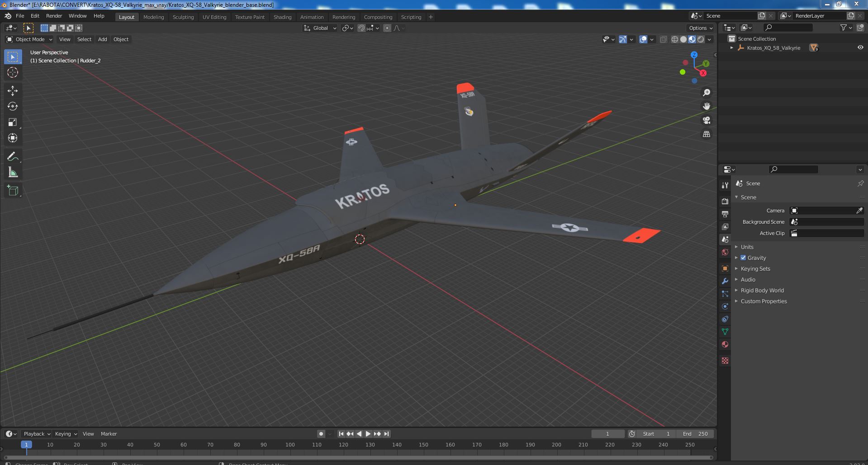This screenshot has height=465, width=868.
Task: Toggle the camera view icon
Action: tap(706, 120)
